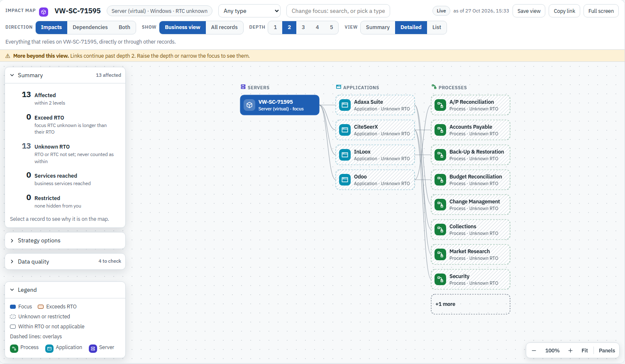Click the purple cube icon beside VW-SC-71595 title

coord(44,12)
